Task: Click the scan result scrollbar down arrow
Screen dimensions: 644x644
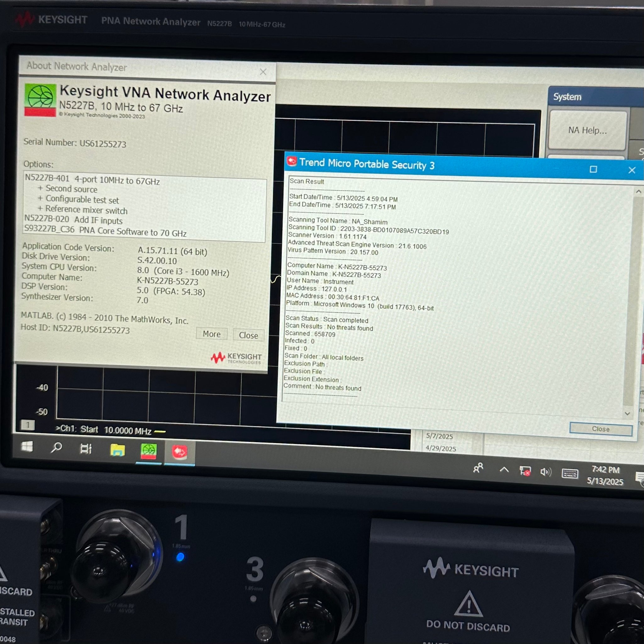Action: [627, 414]
